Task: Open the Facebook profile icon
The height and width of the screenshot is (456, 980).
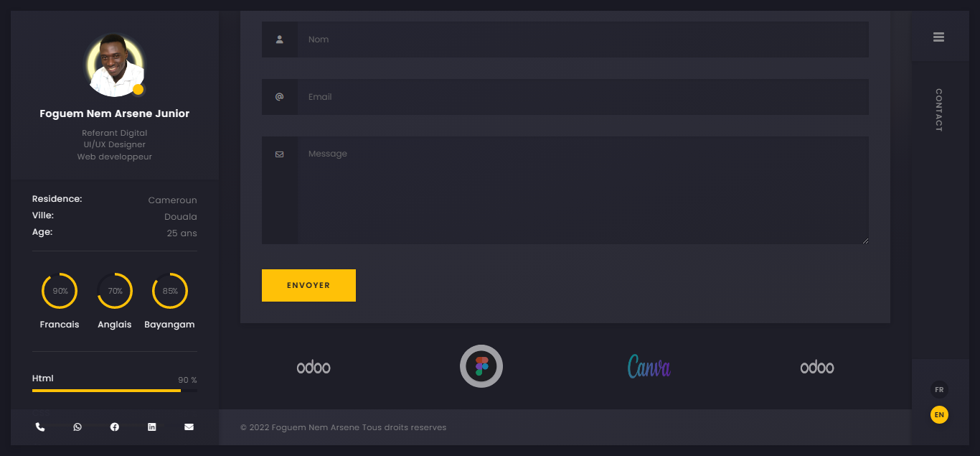Action: click(x=115, y=427)
